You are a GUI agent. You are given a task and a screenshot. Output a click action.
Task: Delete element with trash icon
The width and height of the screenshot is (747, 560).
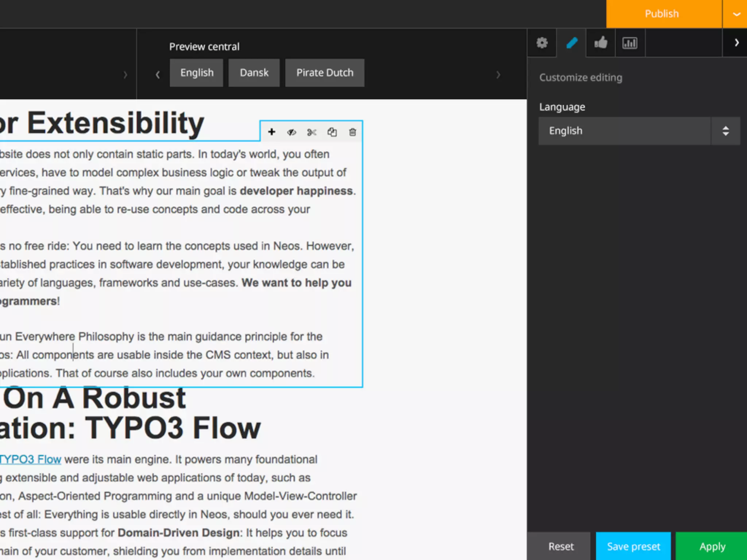click(352, 132)
